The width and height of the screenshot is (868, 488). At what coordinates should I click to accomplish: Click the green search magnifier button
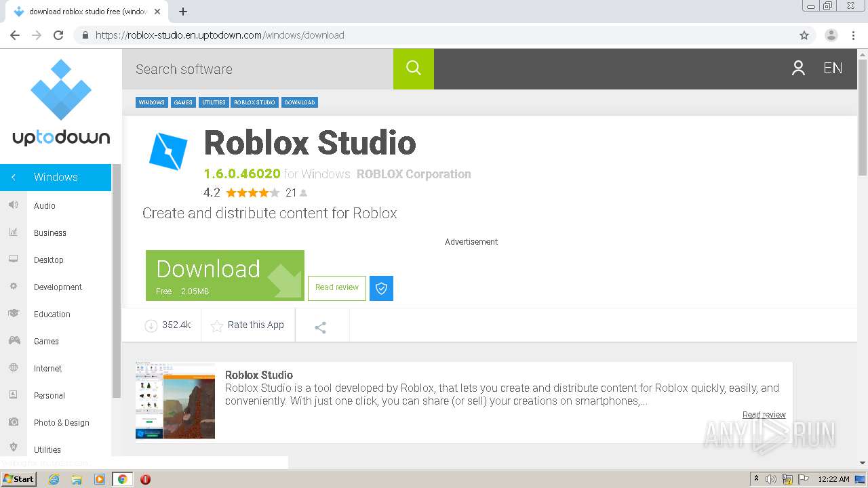click(414, 68)
